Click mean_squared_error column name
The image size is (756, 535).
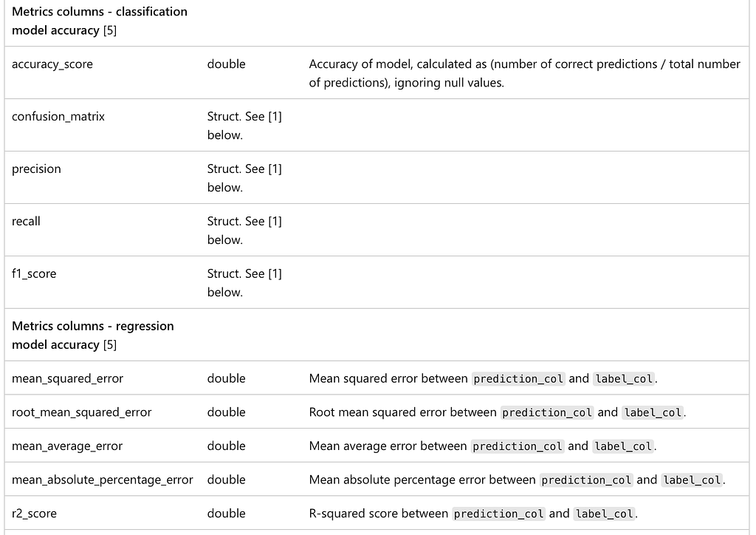[x=67, y=378]
